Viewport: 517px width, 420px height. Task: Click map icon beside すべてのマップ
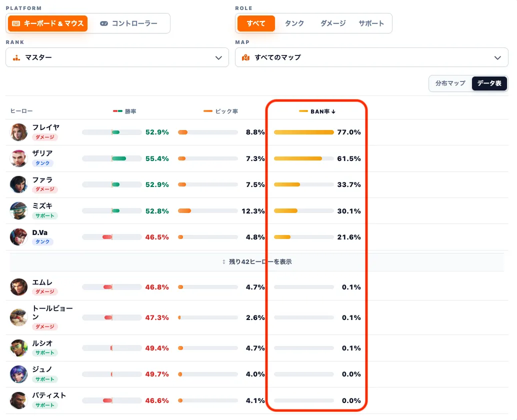click(x=245, y=57)
